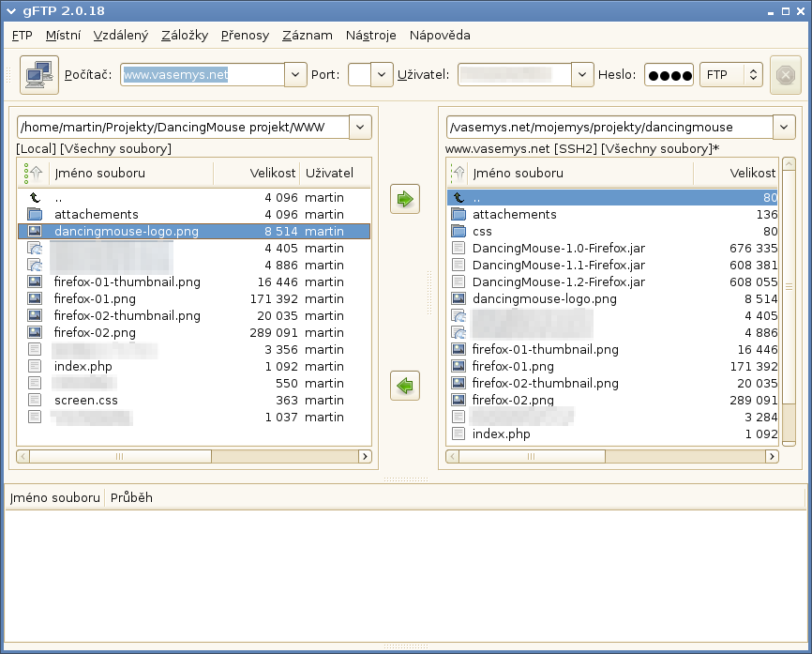Sort local files by Jméno souboru column
Screen dimensions: 812x654
pyautogui.click(x=131, y=173)
